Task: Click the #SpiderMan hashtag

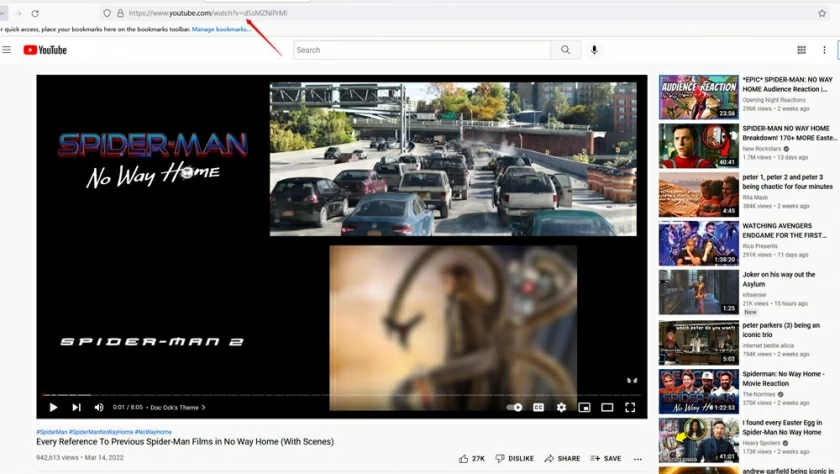Action: coord(52,432)
